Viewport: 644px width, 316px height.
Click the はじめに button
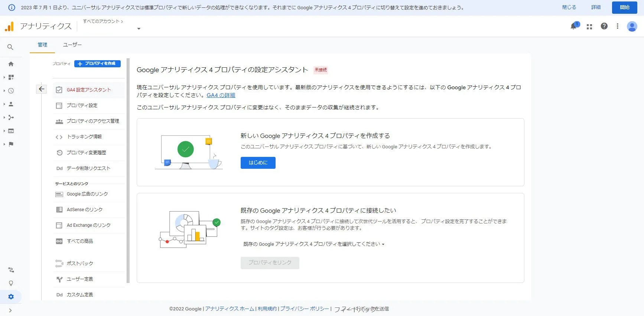258,163
